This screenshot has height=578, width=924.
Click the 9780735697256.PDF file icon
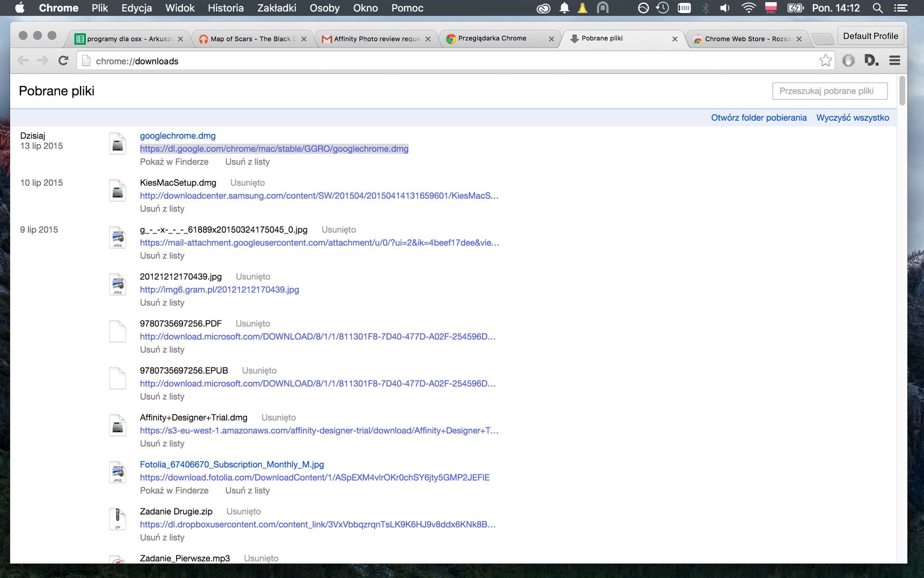pyautogui.click(x=118, y=331)
